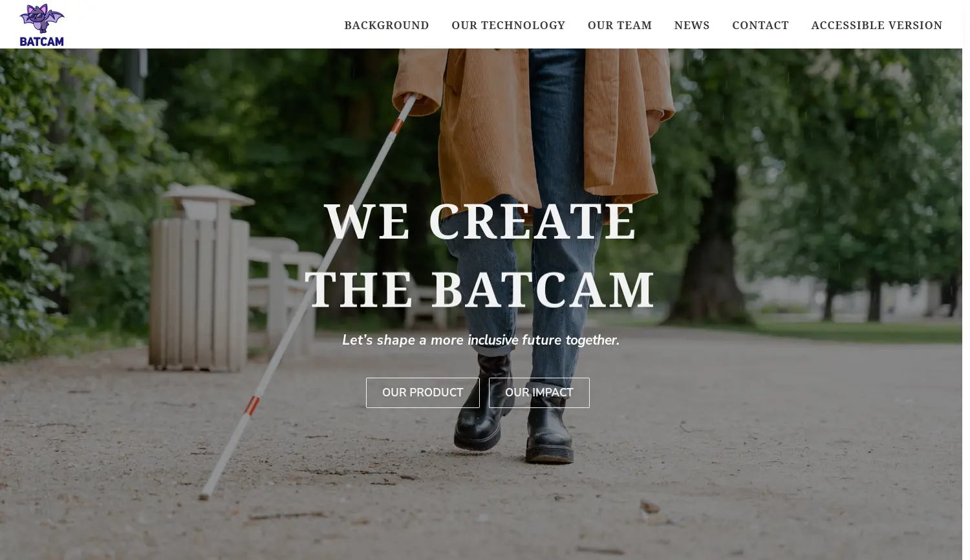The width and height of the screenshot is (970, 560).
Task: Click the BATCAM wordmark below the bat
Action: coord(42,41)
